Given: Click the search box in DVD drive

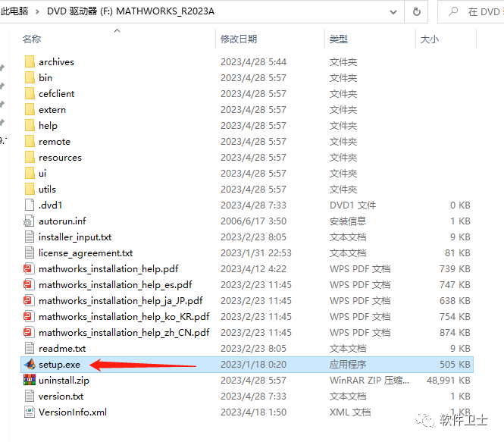Looking at the screenshot, I should pyautogui.click(x=471, y=12).
